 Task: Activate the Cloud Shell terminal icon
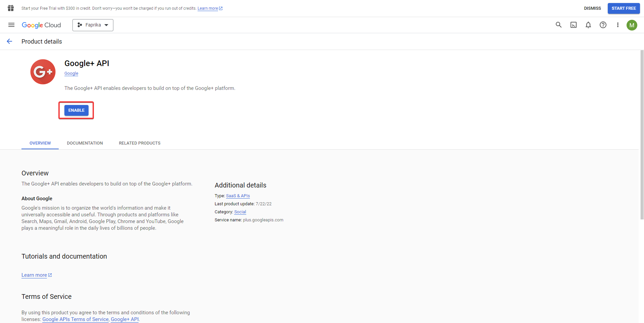(x=574, y=25)
